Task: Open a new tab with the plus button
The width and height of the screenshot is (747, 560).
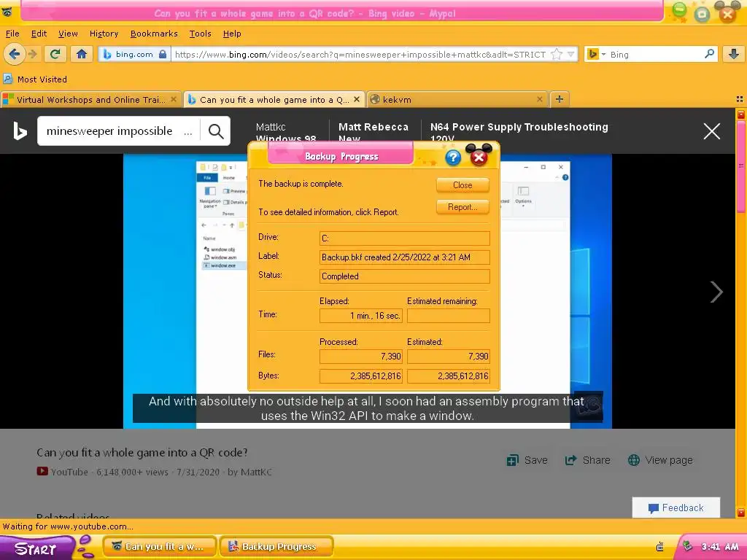Action: click(x=560, y=99)
